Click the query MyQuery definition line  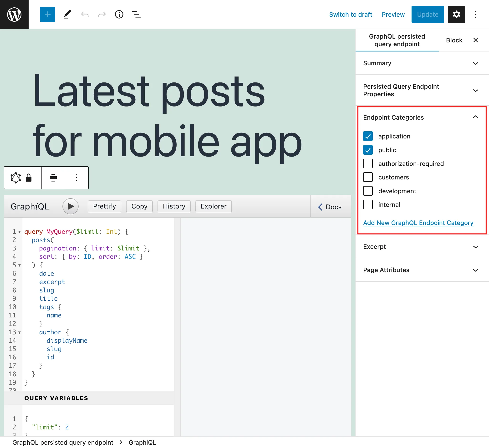76,232
